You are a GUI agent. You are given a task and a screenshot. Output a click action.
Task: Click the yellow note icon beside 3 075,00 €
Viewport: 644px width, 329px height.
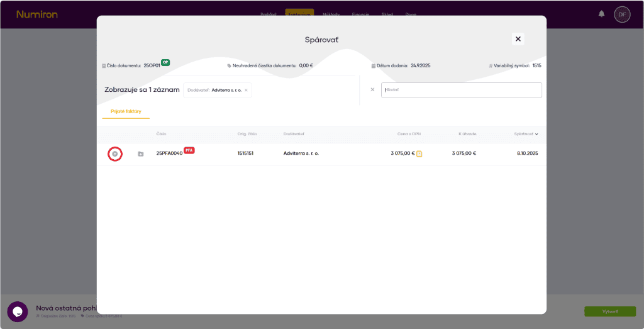point(419,153)
